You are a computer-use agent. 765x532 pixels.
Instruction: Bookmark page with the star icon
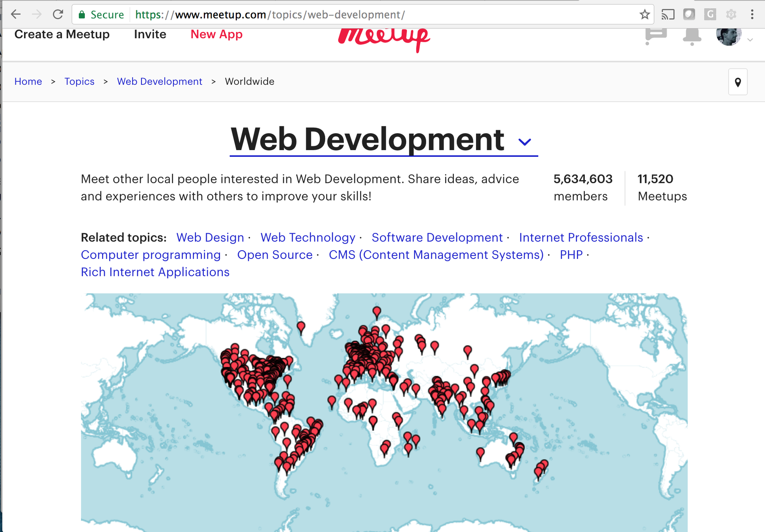pyautogui.click(x=644, y=15)
